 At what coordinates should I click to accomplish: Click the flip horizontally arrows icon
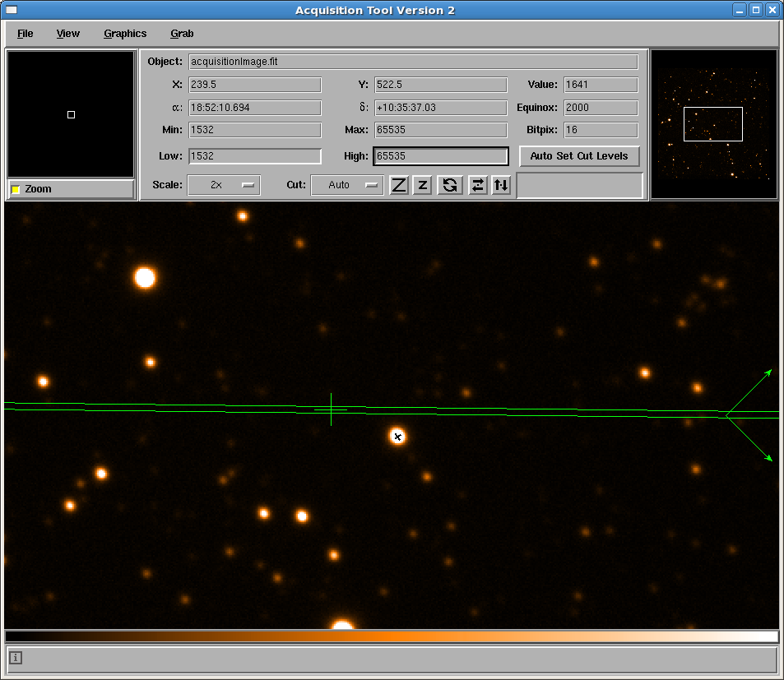coord(478,185)
